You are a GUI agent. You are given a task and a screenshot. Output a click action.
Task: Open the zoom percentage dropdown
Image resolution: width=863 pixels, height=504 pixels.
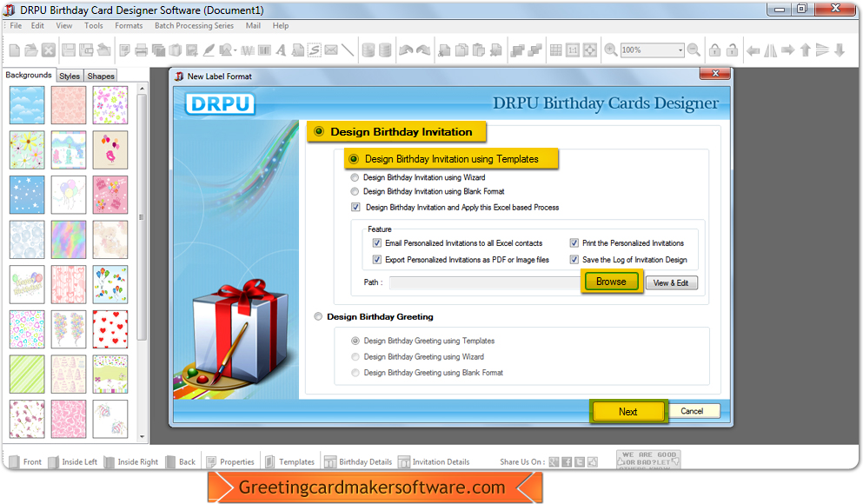click(x=680, y=50)
